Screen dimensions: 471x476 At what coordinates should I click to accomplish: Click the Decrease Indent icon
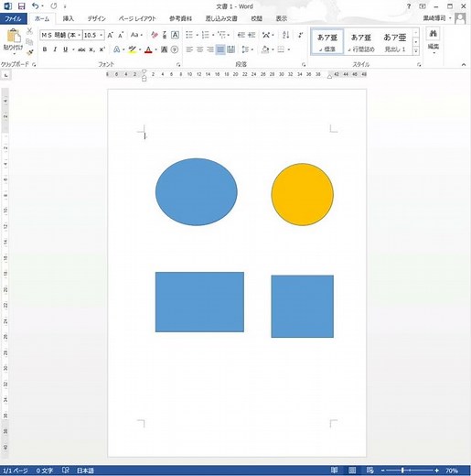pyautogui.click(x=241, y=35)
